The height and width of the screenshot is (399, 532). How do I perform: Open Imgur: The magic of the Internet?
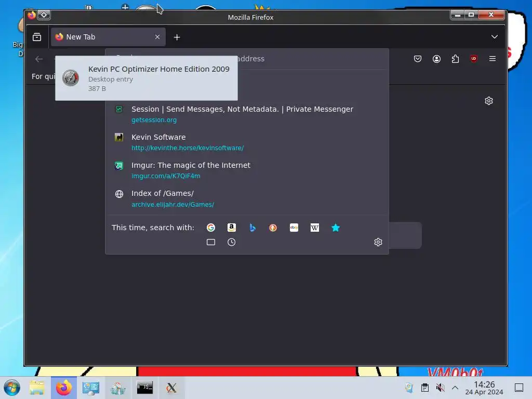pos(247,170)
